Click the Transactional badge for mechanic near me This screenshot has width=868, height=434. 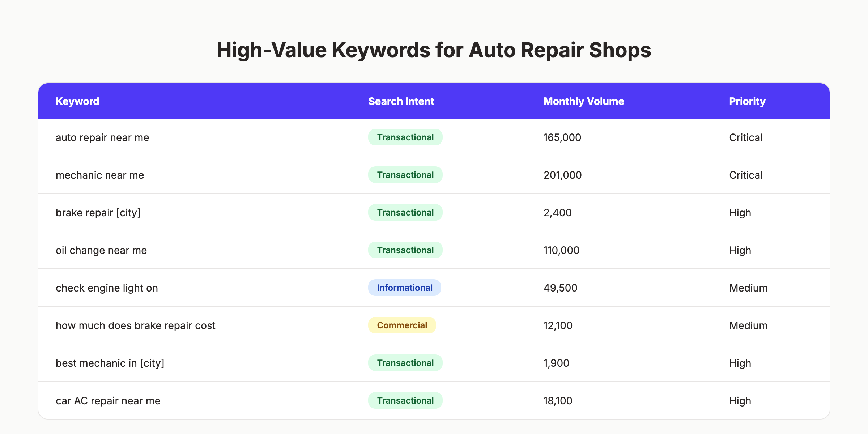[x=405, y=175]
